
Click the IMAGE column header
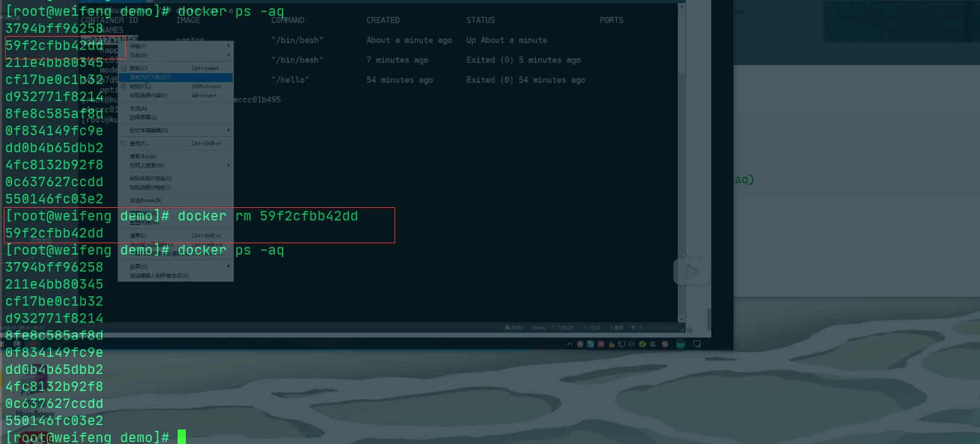point(188,20)
